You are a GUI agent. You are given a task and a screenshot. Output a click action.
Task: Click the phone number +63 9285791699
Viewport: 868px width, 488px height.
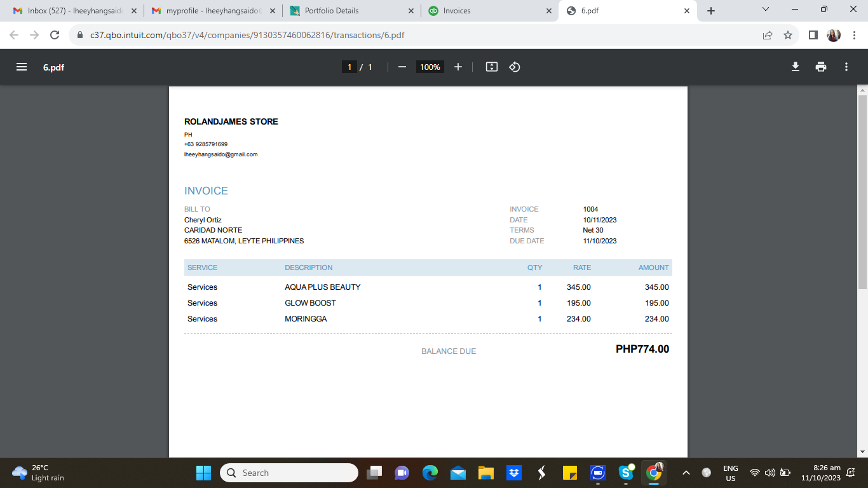206,144
